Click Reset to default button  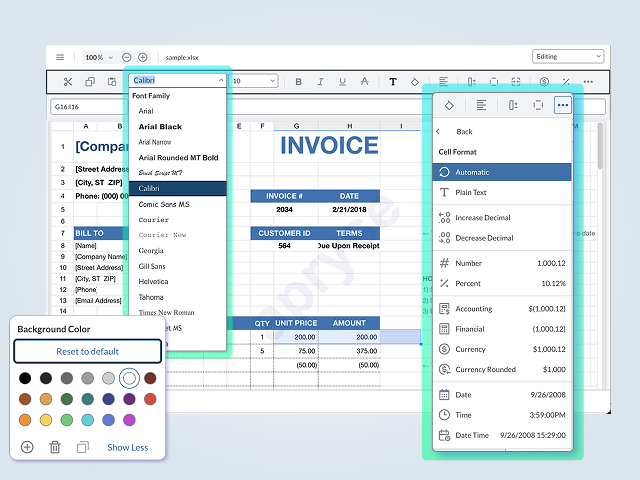click(88, 351)
